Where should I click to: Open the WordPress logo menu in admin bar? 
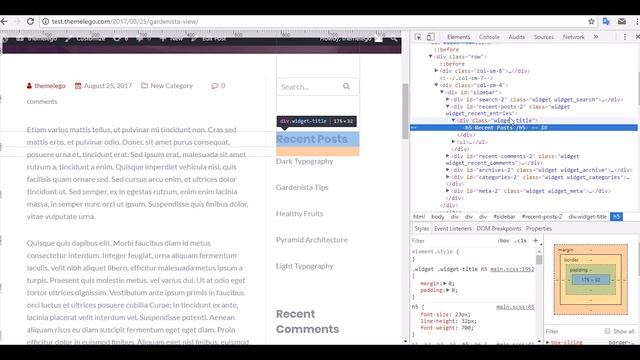[x=5, y=39]
